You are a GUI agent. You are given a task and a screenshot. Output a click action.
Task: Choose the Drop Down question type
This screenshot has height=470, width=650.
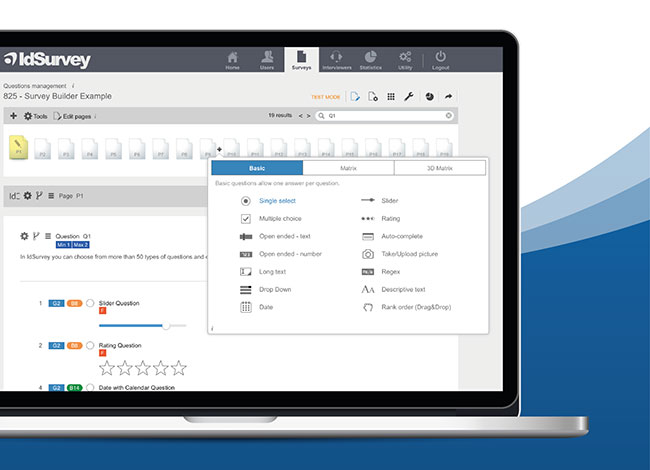coord(276,289)
